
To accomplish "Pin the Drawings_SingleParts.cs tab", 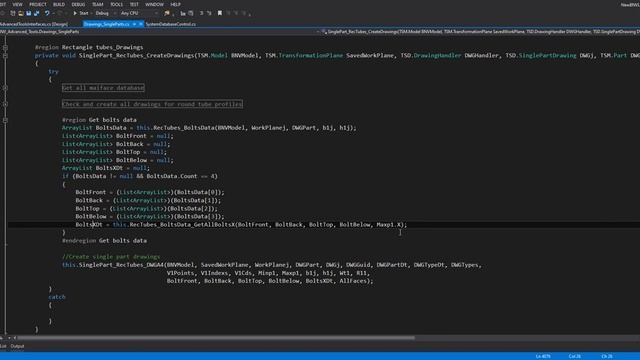I will [134, 24].
